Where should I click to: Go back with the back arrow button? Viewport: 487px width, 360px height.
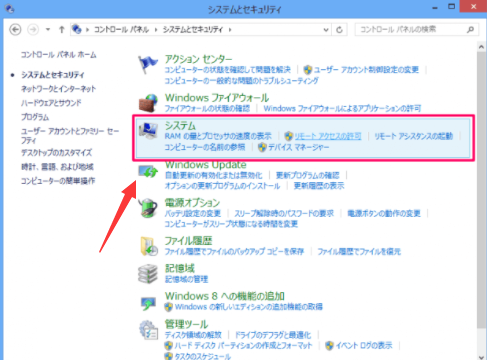15,30
